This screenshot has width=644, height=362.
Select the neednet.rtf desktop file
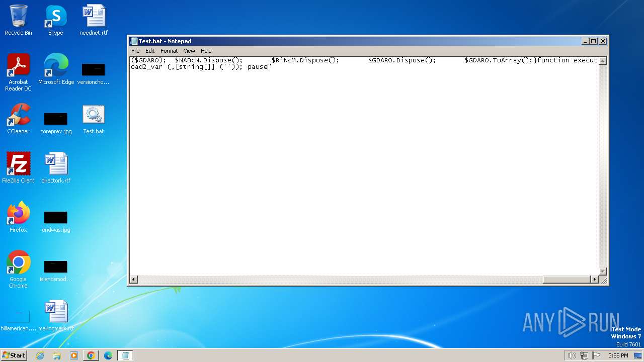pos(94,20)
